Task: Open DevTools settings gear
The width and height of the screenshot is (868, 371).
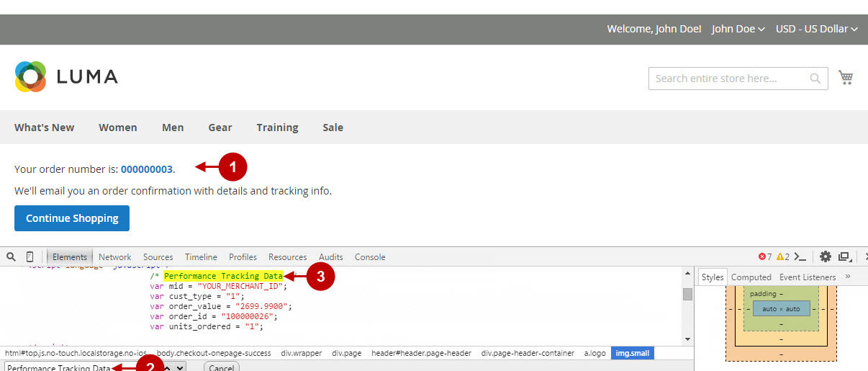Action: coord(825,256)
